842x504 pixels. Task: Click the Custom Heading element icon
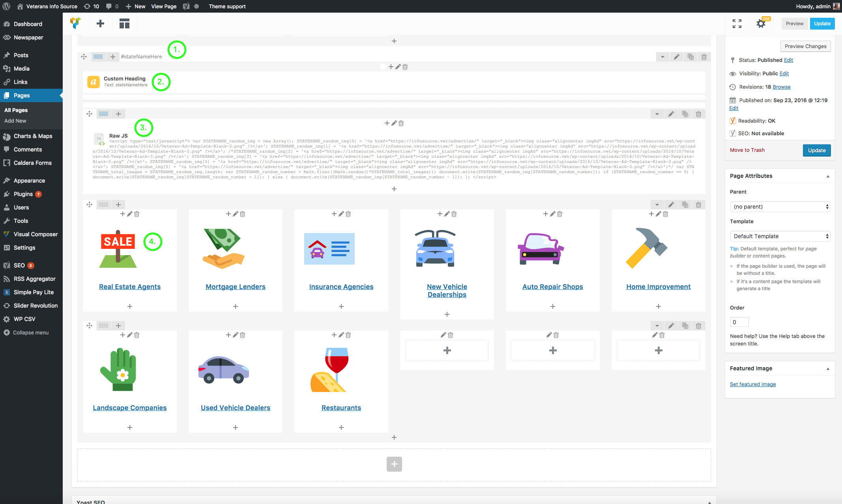[94, 82]
